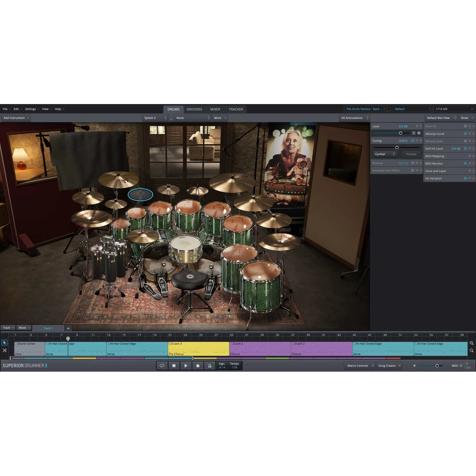The height and width of the screenshot is (476, 476).
Task: Toggle the Tuning power button
Action: 413,141
